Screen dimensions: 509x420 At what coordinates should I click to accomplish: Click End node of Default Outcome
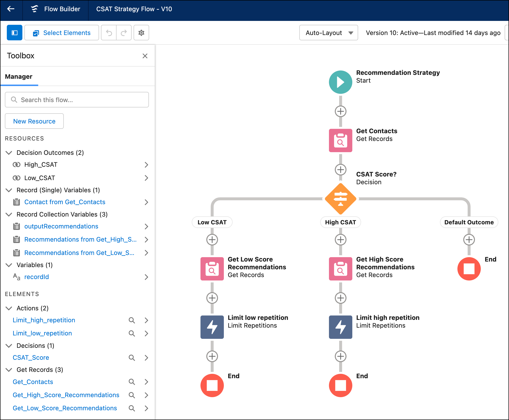[x=469, y=269]
